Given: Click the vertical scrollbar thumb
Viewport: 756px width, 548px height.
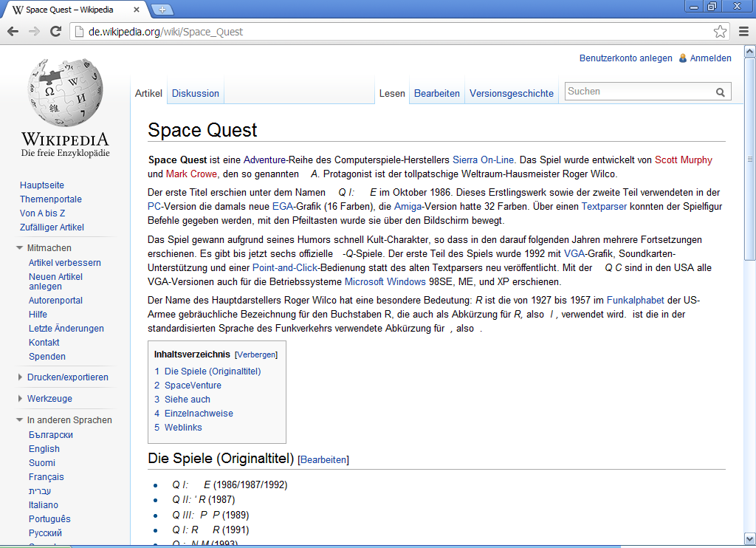Looking at the screenshot, I should [x=750, y=160].
